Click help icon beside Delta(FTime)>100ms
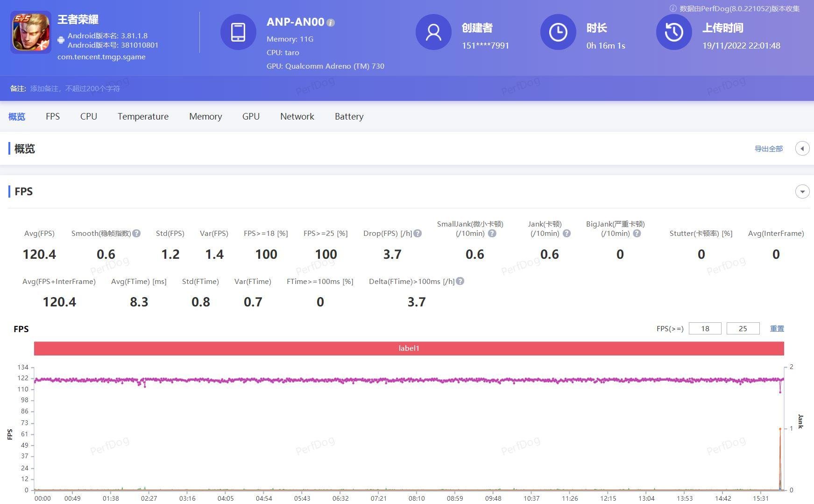Viewport: 814px width, 504px height. 460,281
